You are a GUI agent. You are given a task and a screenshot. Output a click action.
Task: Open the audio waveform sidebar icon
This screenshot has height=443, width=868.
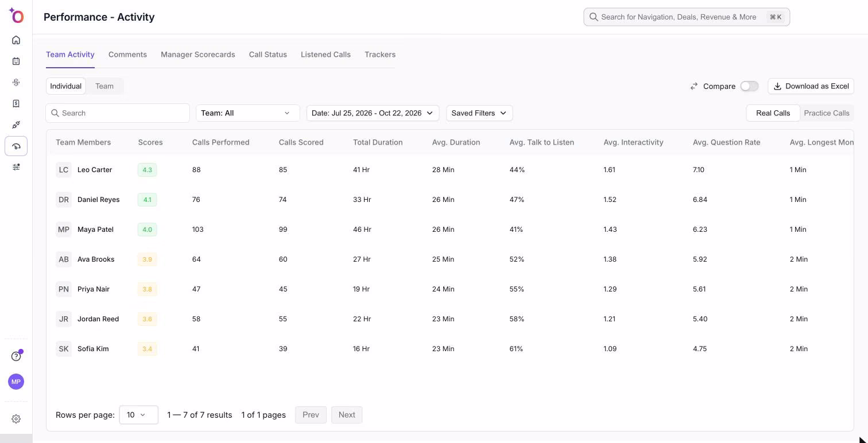(x=16, y=83)
